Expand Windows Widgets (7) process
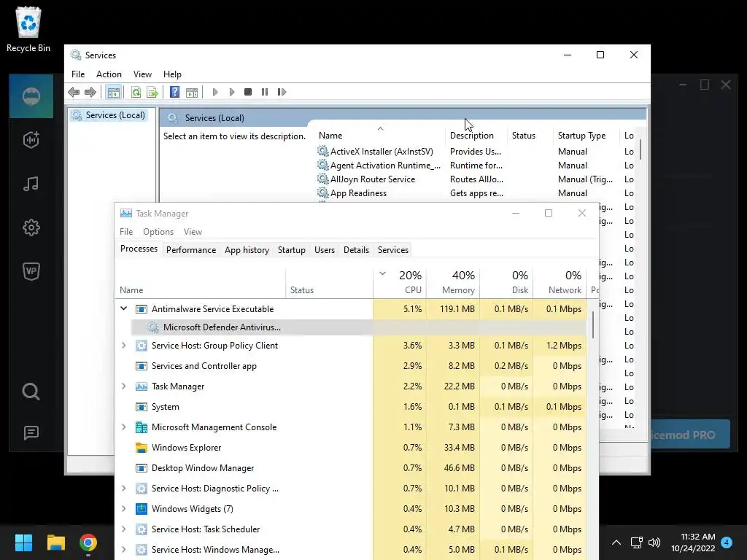Image resolution: width=747 pixels, height=560 pixels. 124,508
